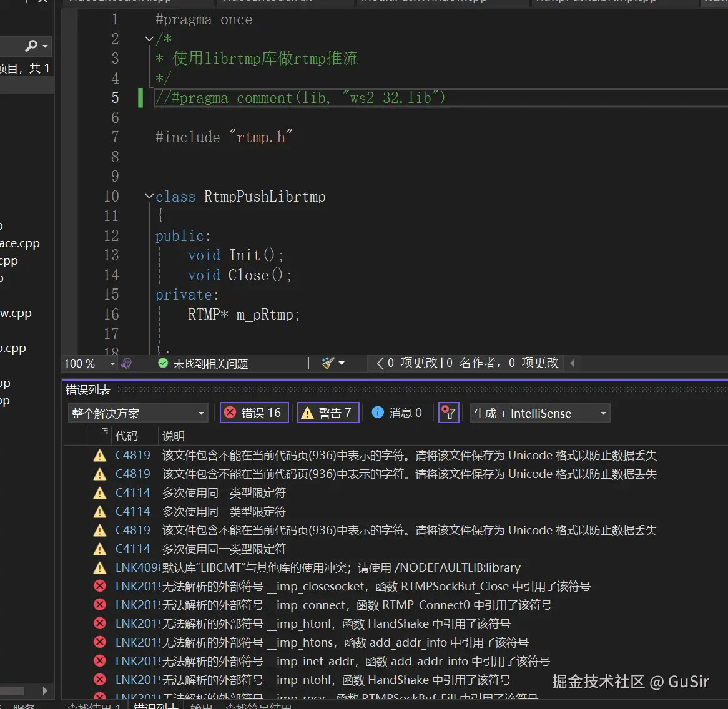
Task: Click the error icon on the _imp_ntohl row
Action: pos(99,679)
